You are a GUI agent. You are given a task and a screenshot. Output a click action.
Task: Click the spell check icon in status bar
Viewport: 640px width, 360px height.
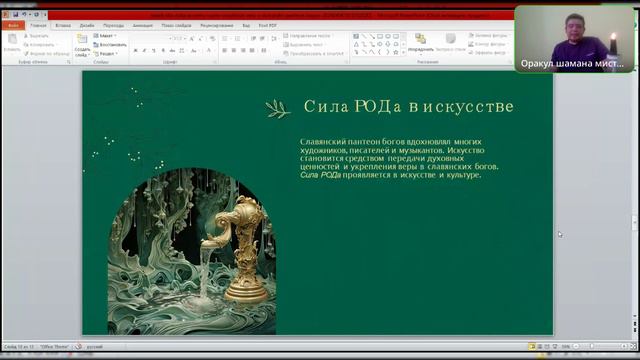(78, 347)
